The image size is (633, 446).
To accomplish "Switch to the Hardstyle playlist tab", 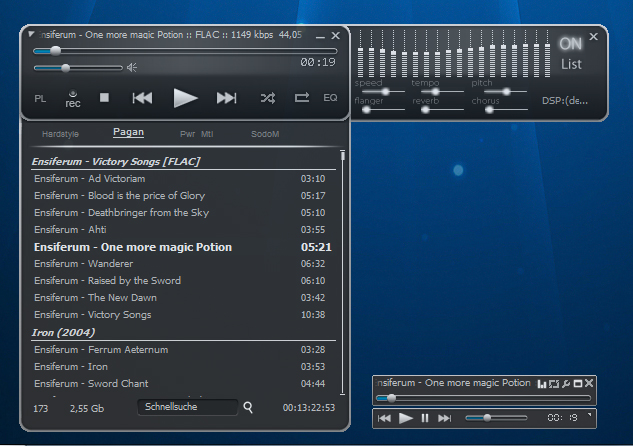I will [x=61, y=133].
